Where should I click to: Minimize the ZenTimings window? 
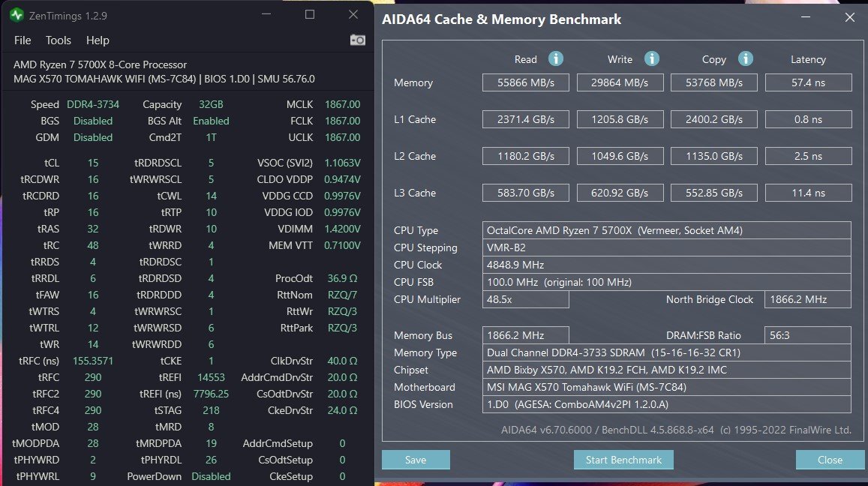[266, 15]
